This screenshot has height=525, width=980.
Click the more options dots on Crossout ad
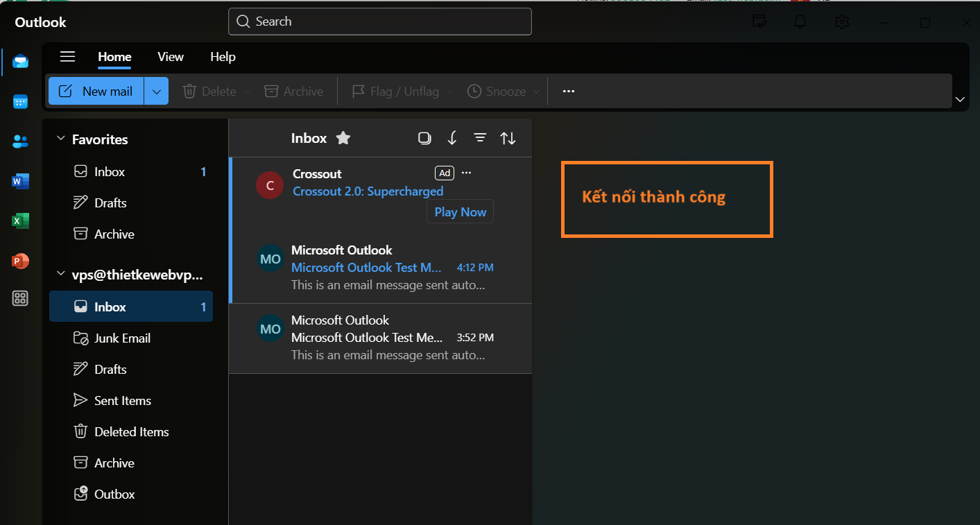click(466, 173)
